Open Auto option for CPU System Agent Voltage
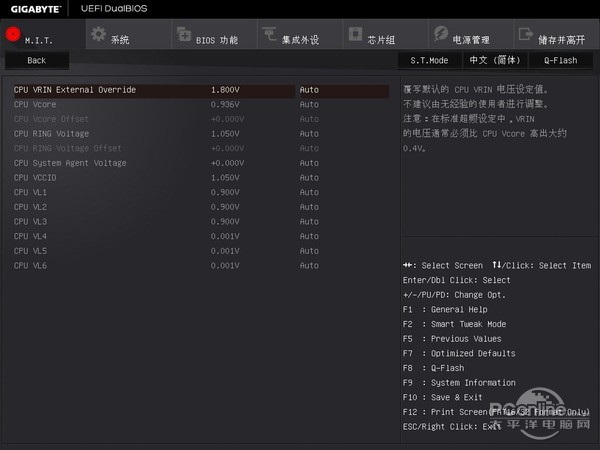The height and width of the screenshot is (450, 600). [x=309, y=163]
